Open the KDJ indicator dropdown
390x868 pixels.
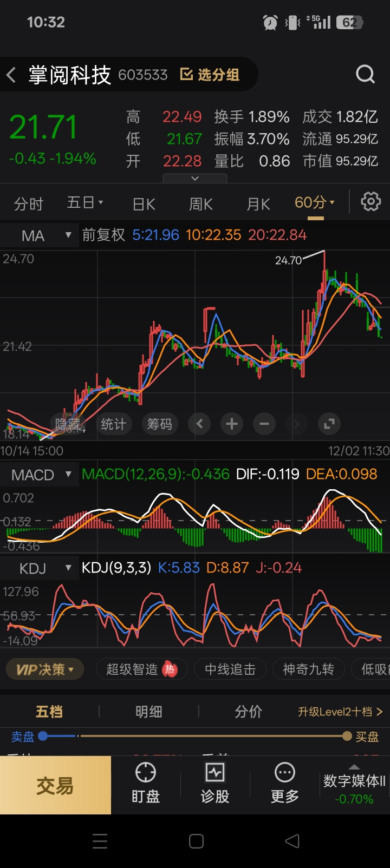point(40,568)
